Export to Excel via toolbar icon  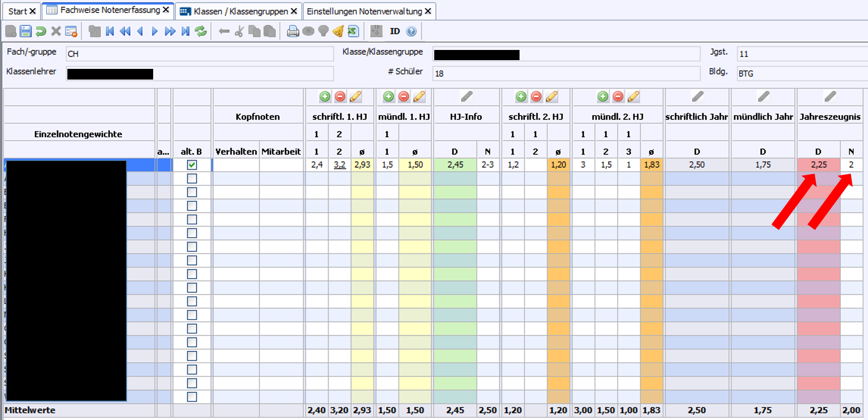[353, 32]
